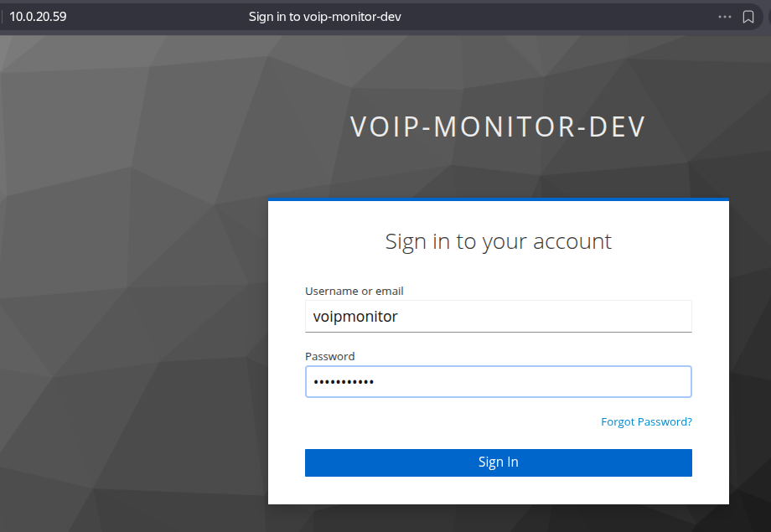Click the Sign In button
The image size is (771, 532).
point(498,462)
